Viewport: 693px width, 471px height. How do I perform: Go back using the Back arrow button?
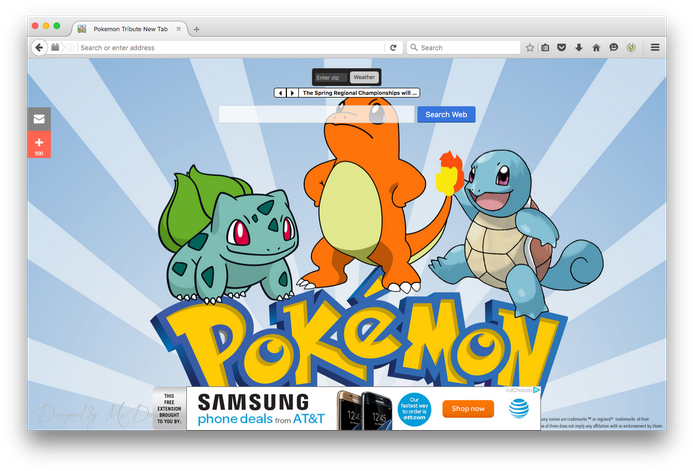click(39, 47)
